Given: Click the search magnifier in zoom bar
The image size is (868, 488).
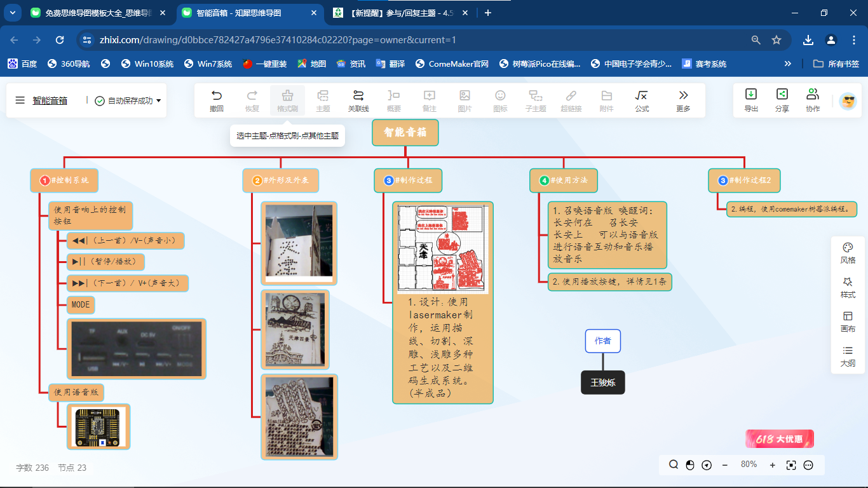Looking at the screenshot, I should (674, 465).
